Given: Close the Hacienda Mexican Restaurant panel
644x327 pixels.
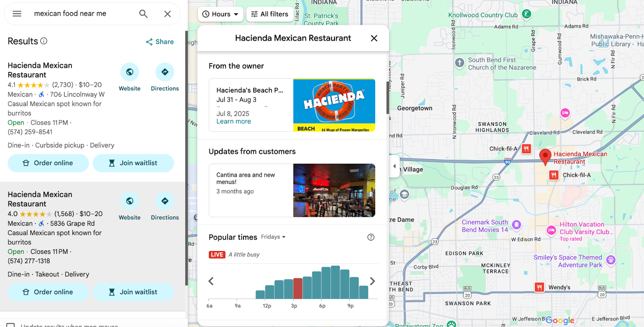Looking at the screenshot, I should point(374,38).
